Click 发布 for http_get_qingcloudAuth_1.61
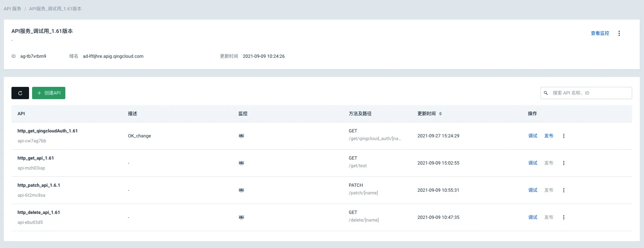This screenshot has height=248, width=644. pos(549,136)
